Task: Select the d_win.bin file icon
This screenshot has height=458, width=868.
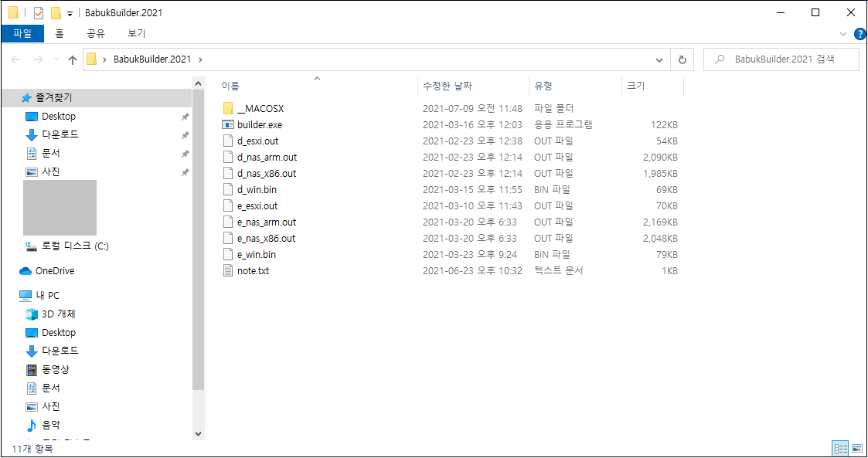Action: pos(228,190)
